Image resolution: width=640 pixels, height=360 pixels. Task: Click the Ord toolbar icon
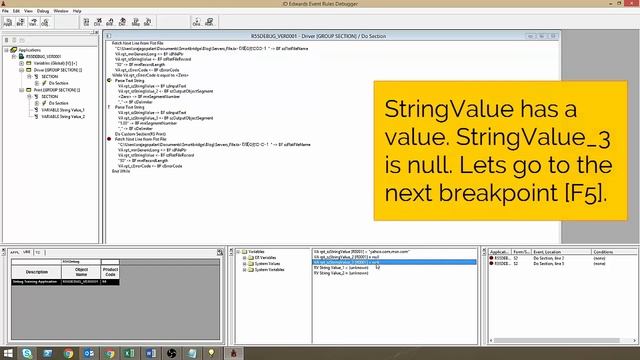197,22
